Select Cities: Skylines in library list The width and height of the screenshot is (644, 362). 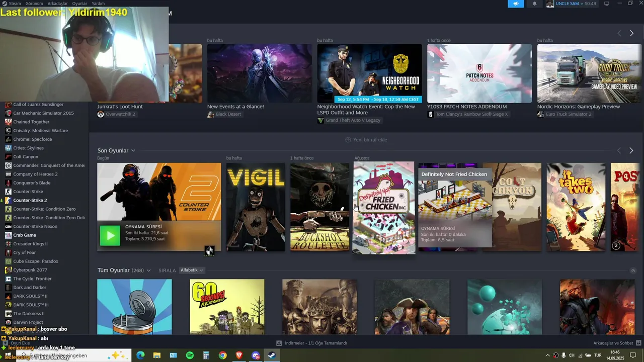point(28,148)
